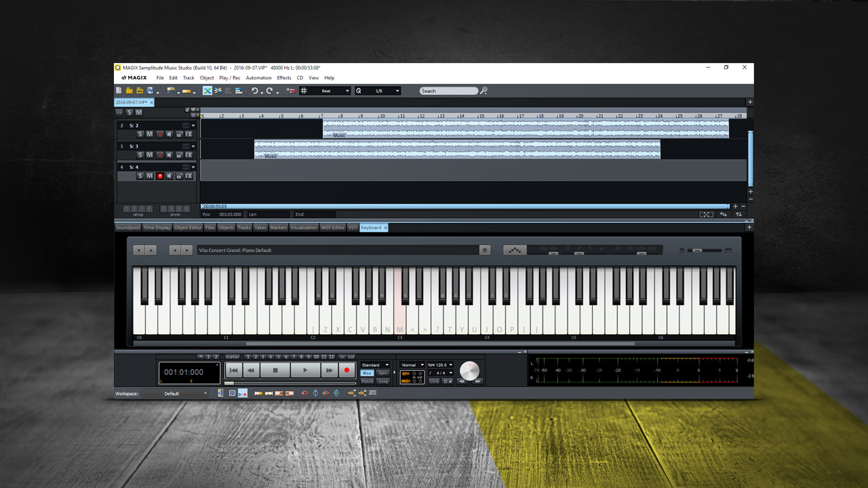This screenshot has width=868, height=488.
Task: Click the speaker monitoring icon on track S: 3
Action: 170,155
